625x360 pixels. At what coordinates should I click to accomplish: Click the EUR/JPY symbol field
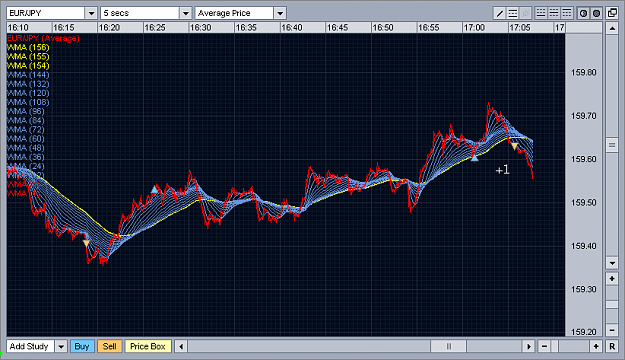click(45, 13)
